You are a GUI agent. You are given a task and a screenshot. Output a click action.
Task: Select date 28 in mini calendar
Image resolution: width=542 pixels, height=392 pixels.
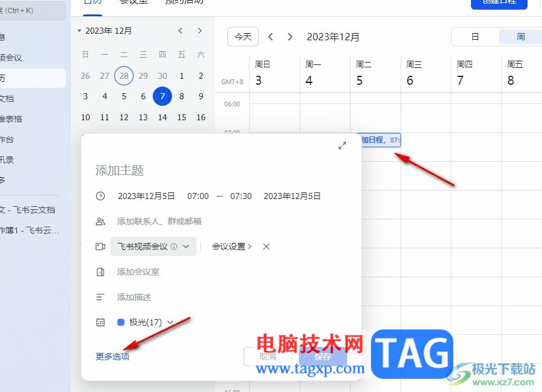point(124,76)
